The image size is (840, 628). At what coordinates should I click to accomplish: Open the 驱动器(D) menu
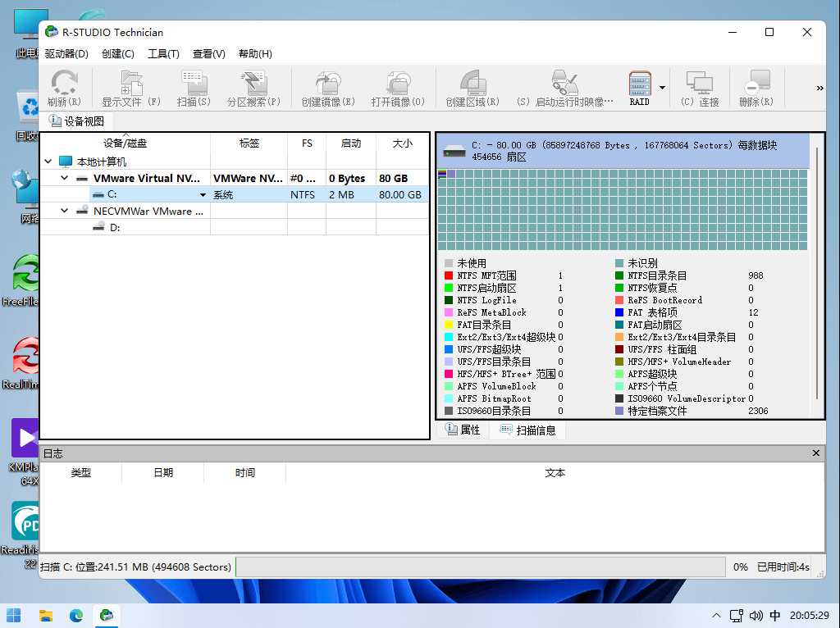(66, 54)
